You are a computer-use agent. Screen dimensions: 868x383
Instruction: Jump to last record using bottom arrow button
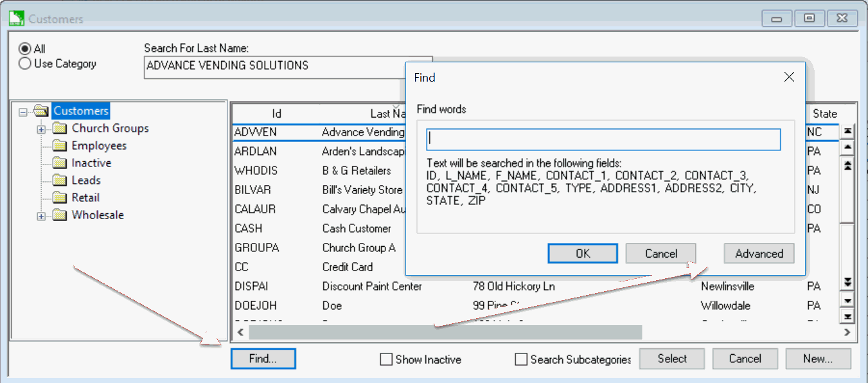coord(848,317)
